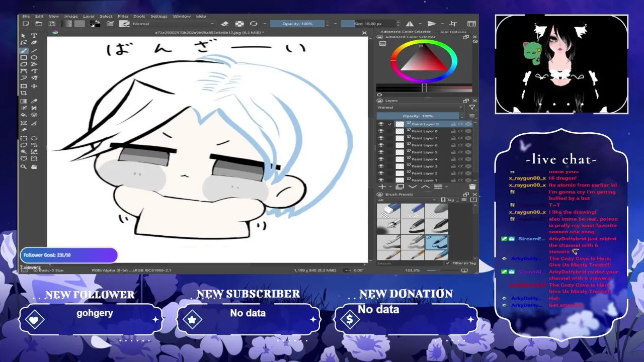Click the brush preset Search field
Viewport: 644px width, 362px height.
(410, 263)
